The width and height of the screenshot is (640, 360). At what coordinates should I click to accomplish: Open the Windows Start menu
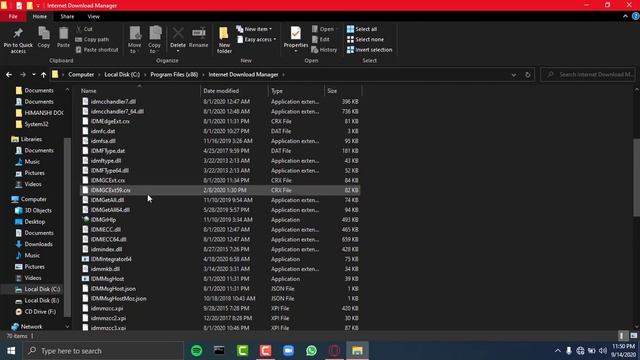pos(11,351)
